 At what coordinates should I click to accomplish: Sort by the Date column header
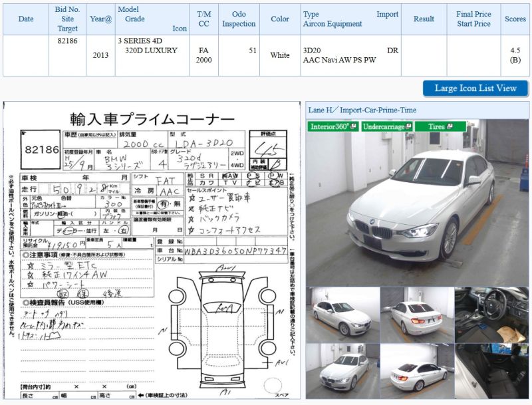26,19
